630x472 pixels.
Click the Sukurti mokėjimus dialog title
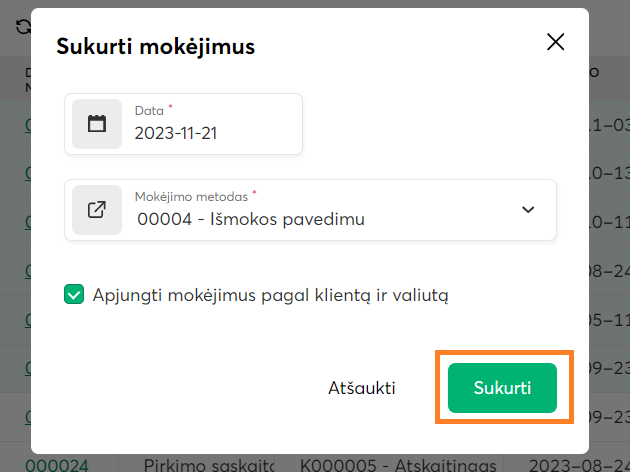pos(155,46)
